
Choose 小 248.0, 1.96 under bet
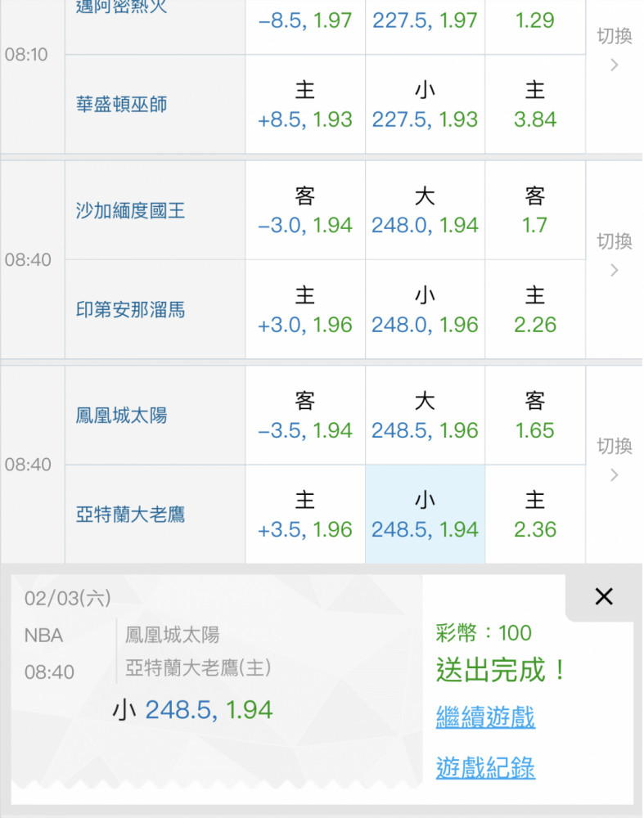tap(425, 310)
